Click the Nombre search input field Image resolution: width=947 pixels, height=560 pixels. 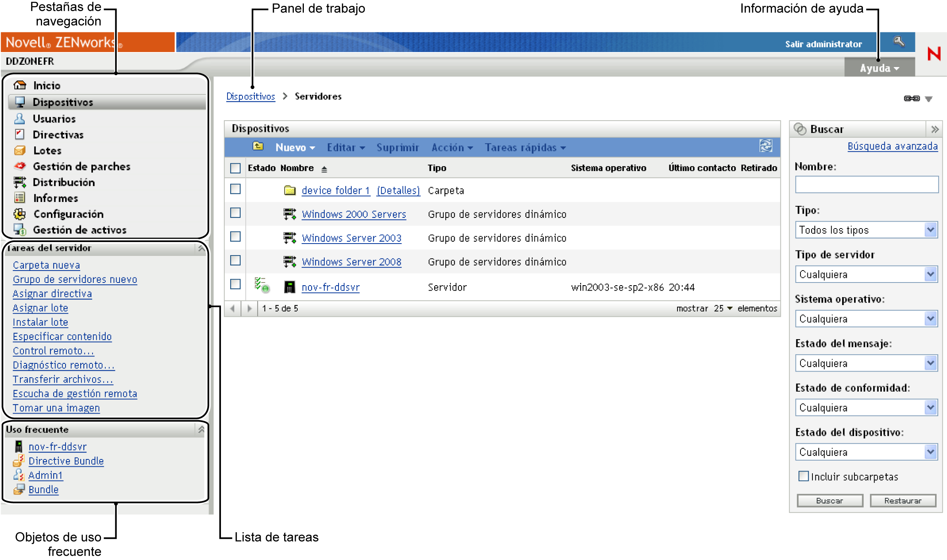(x=866, y=185)
